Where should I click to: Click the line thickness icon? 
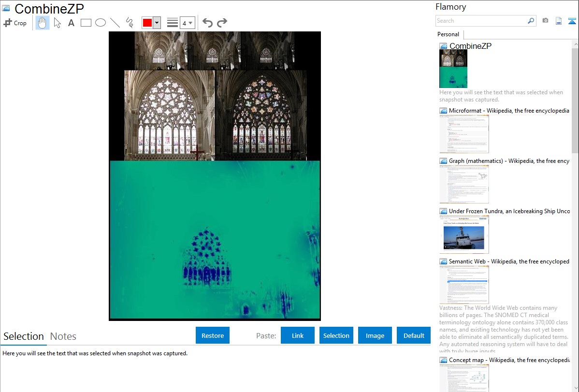pyautogui.click(x=173, y=23)
